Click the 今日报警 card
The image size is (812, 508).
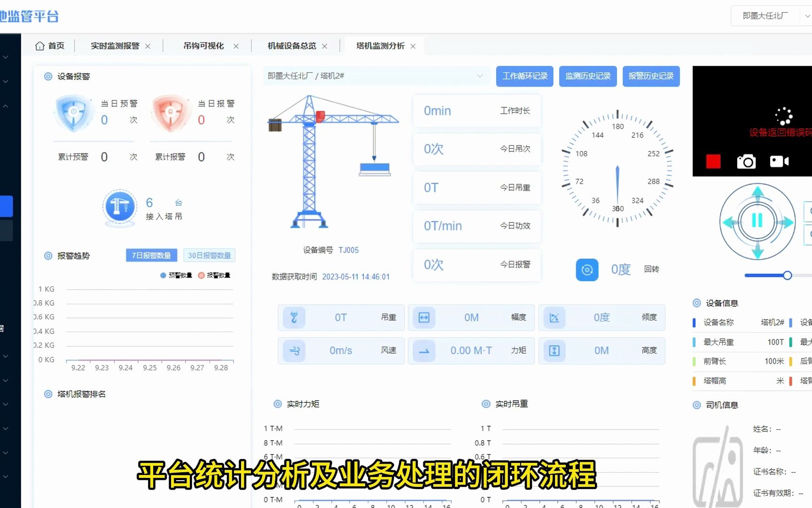[477, 265]
